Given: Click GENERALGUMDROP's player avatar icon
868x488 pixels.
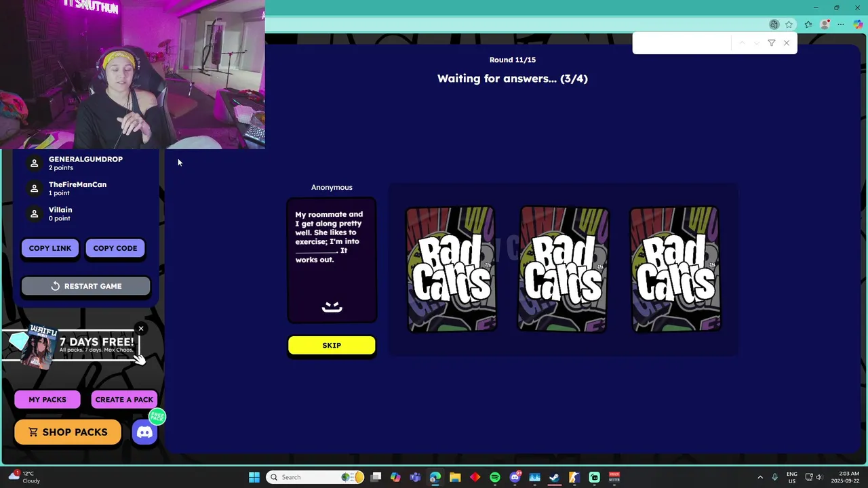Looking at the screenshot, I should [34, 163].
